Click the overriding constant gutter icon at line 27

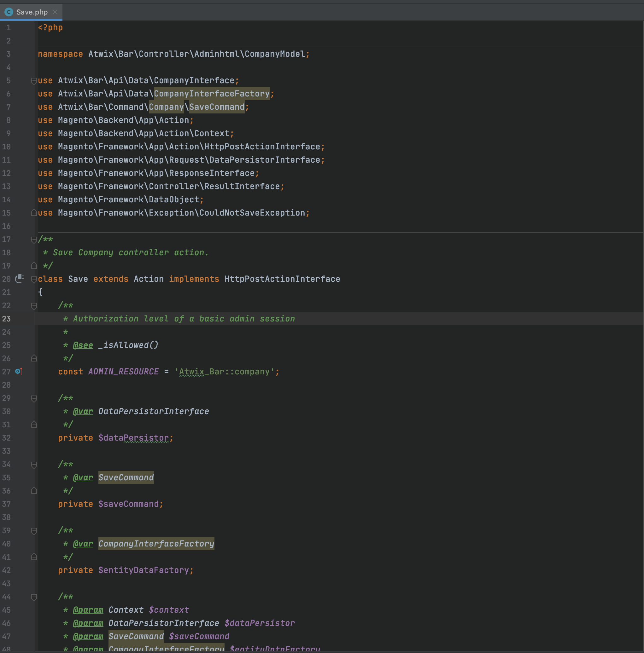[19, 372]
